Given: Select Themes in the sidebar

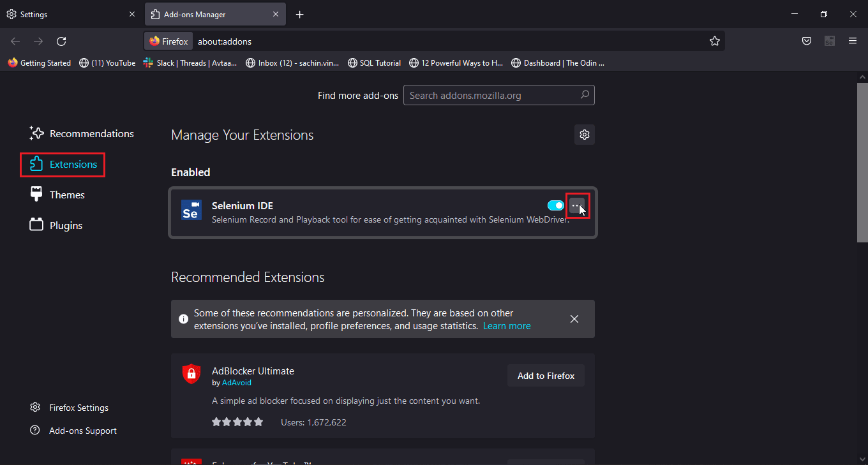Looking at the screenshot, I should [67, 195].
